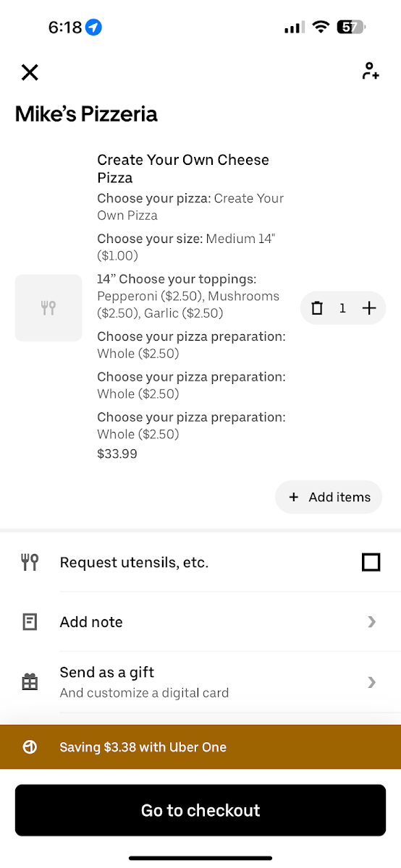This screenshot has width=401, height=868.
Task: Tap the gift box icon
Action: coord(30,681)
